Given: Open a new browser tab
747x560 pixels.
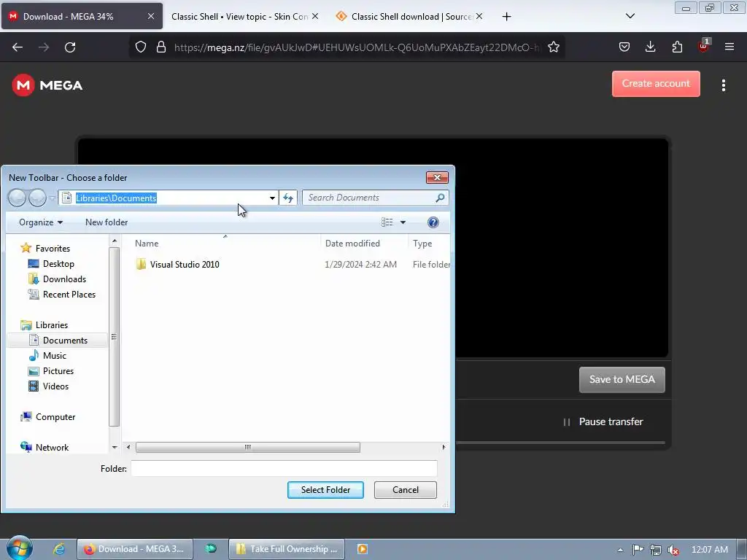Looking at the screenshot, I should pyautogui.click(x=506, y=17).
